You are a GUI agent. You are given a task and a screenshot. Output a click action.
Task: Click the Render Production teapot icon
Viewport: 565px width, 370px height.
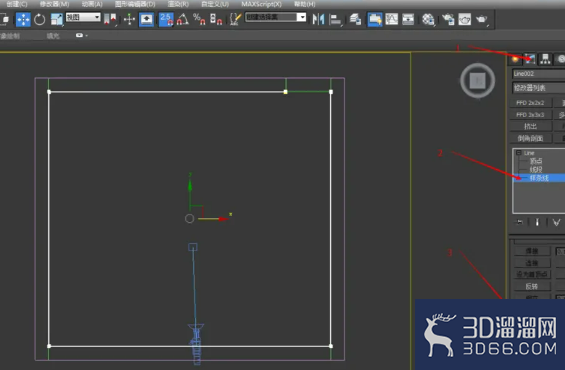[482, 19]
